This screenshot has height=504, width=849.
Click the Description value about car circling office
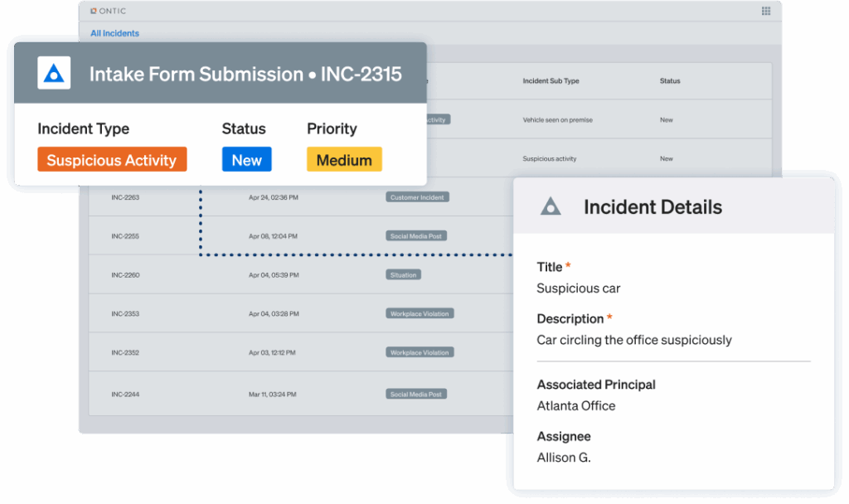(634, 340)
